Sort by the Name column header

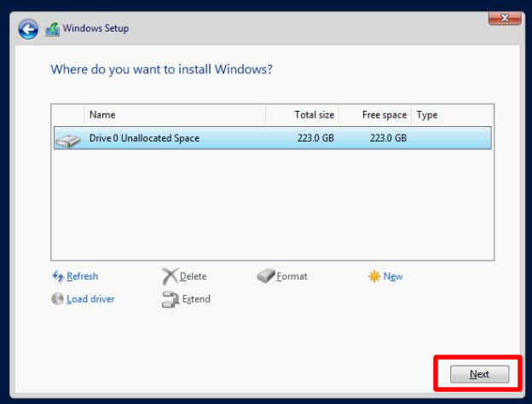click(x=175, y=115)
